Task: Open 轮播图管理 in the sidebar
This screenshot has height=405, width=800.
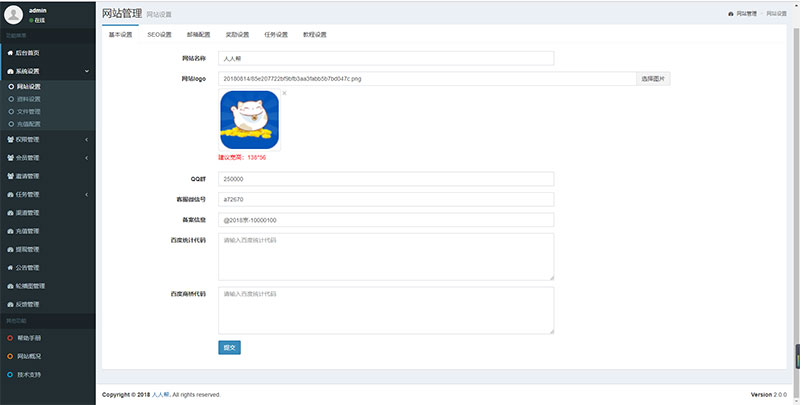Action: click(30, 286)
